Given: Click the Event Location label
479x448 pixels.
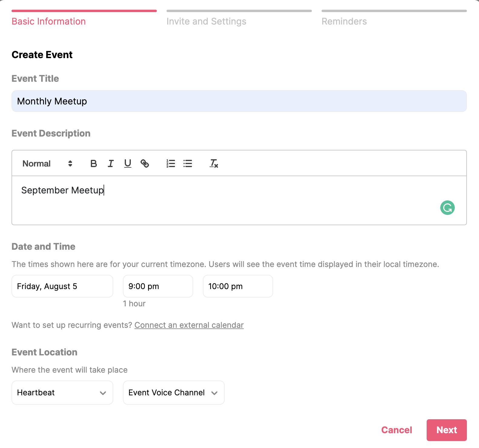Looking at the screenshot, I should pyautogui.click(x=45, y=352).
